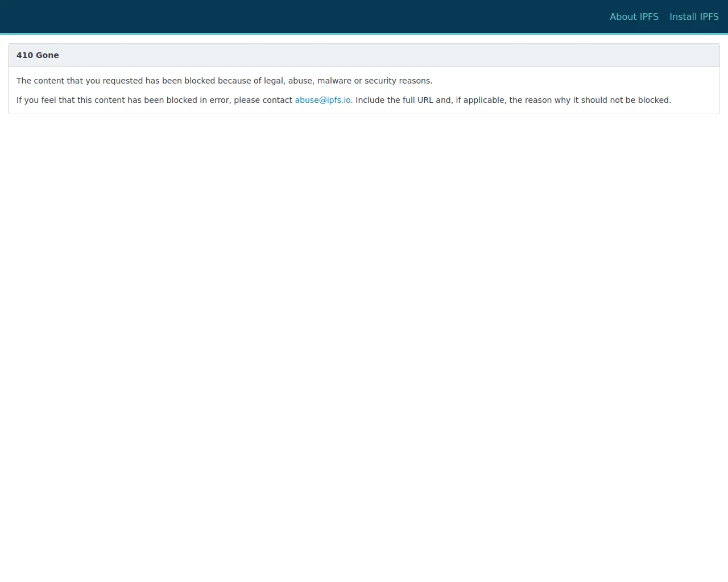This screenshot has width=728, height=582.
Task: Click the error notice card border
Action: (9, 85)
